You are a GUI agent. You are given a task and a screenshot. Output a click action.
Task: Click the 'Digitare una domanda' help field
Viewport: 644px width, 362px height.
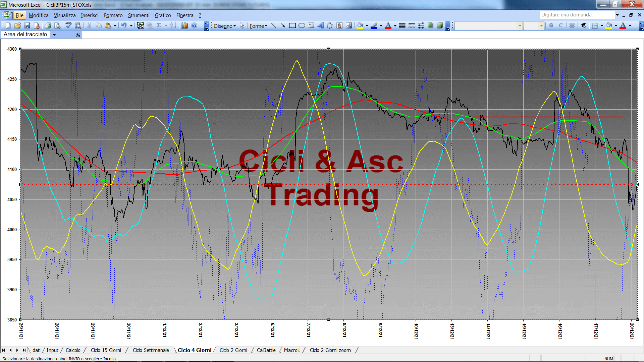[x=577, y=15]
